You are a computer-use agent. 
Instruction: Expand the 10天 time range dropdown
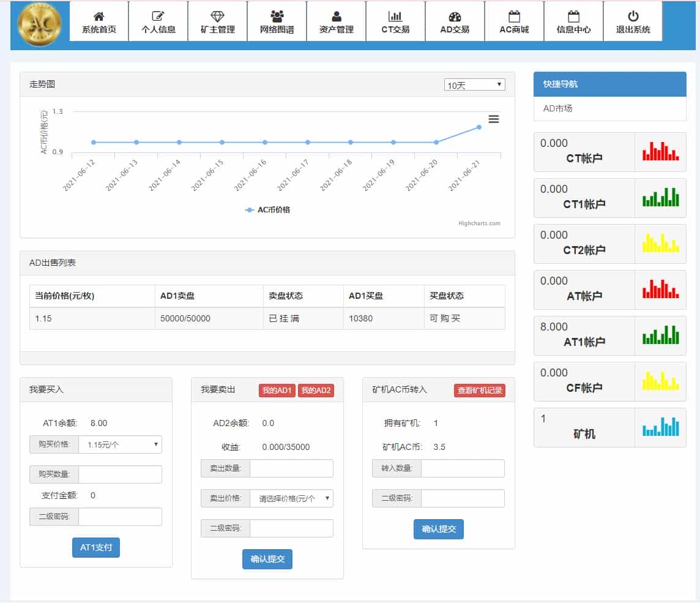tap(474, 85)
